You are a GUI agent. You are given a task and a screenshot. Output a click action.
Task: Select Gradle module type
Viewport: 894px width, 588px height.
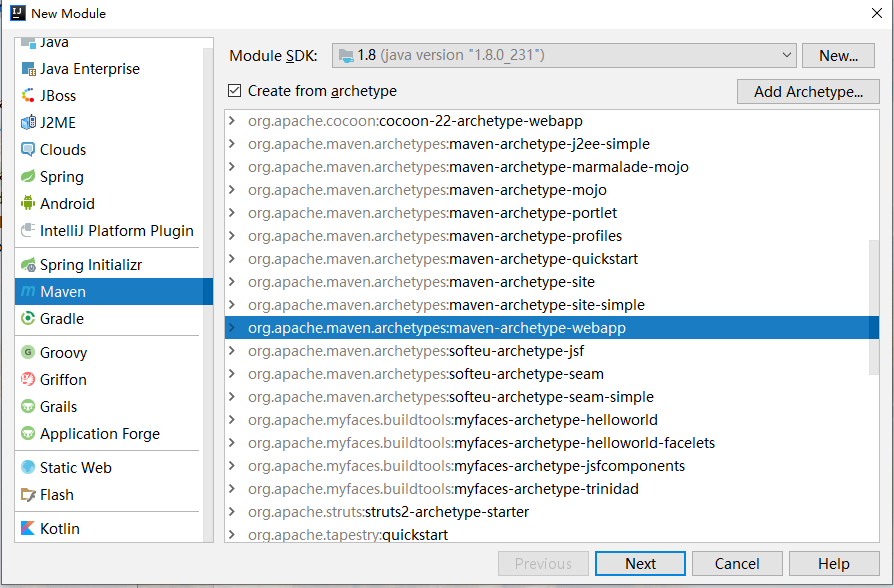point(109,318)
